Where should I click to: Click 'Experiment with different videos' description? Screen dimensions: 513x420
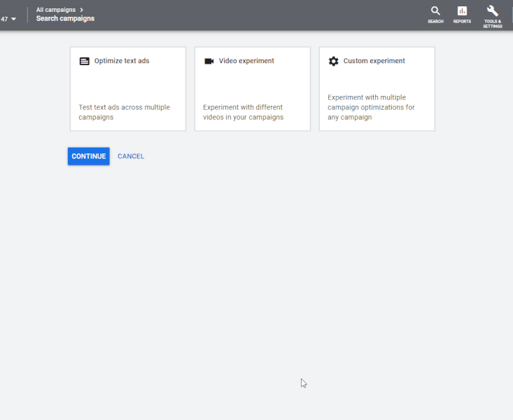pos(243,112)
